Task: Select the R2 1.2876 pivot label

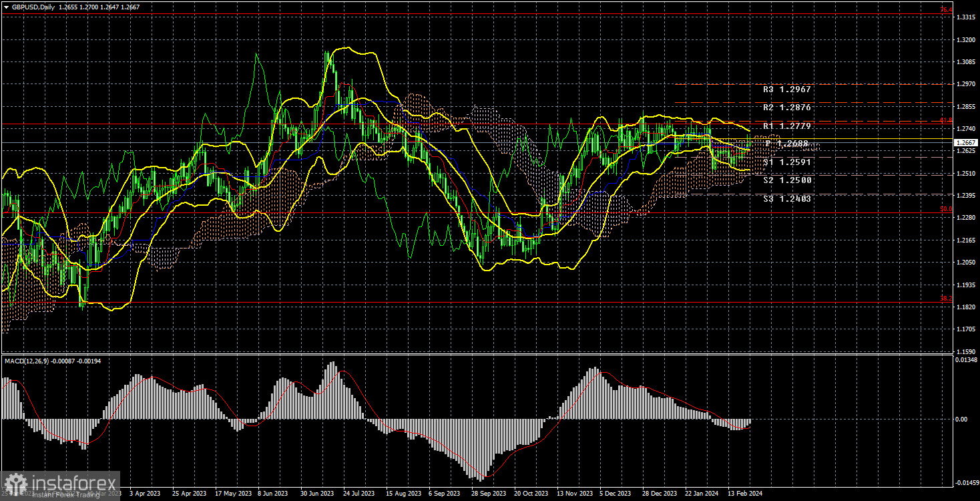Action: [786, 108]
